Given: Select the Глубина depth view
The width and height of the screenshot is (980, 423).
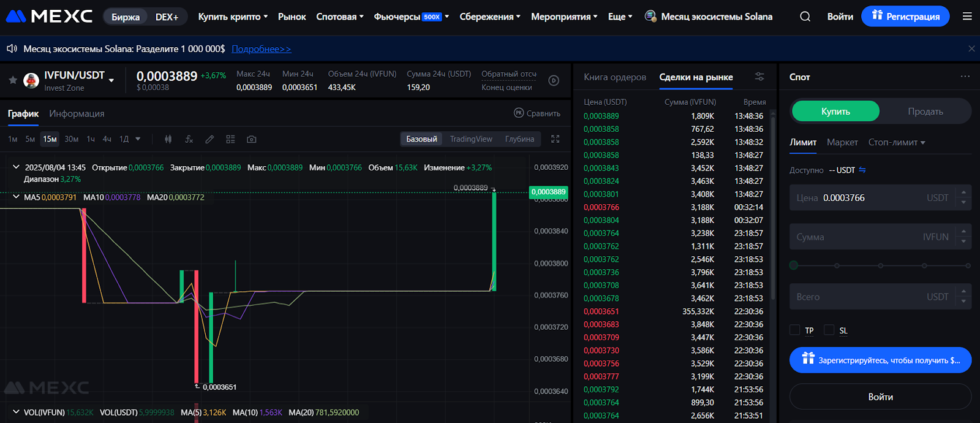Looking at the screenshot, I should pos(519,139).
